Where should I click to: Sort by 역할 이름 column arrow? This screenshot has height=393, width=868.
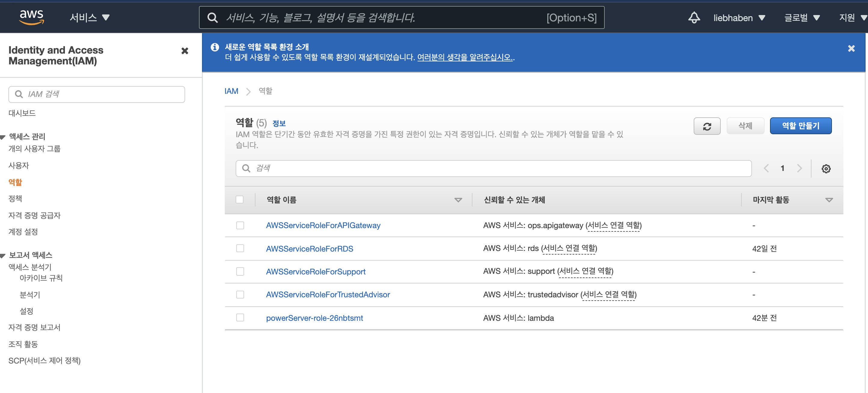[458, 200]
